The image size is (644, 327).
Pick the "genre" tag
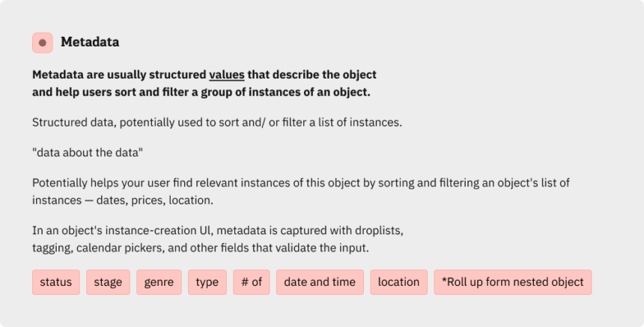coord(159,282)
